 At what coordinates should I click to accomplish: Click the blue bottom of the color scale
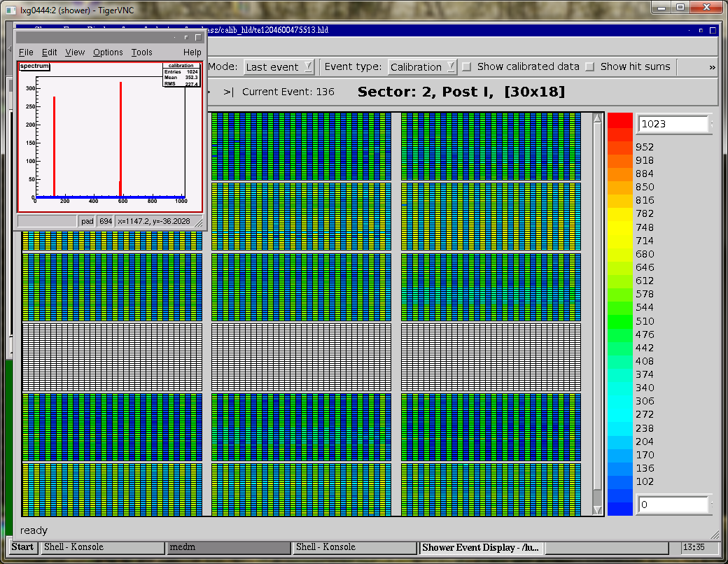coord(620,508)
